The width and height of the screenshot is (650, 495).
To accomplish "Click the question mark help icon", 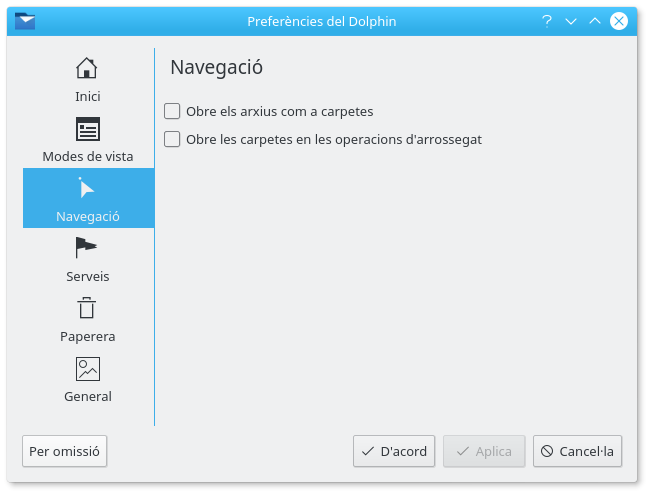I will click(547, 20).
